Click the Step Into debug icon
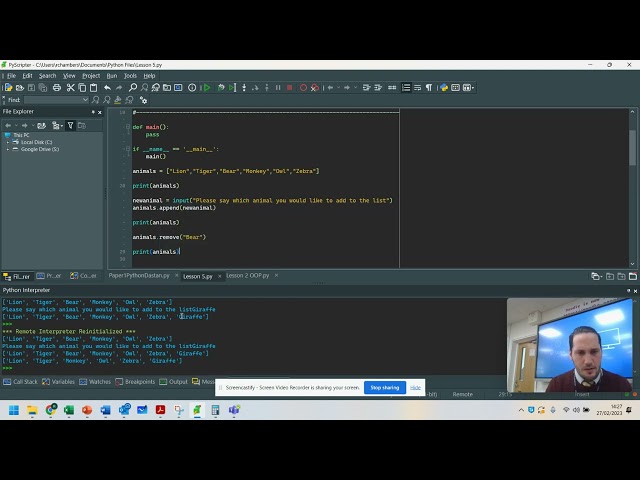 [x=244, y=88]
